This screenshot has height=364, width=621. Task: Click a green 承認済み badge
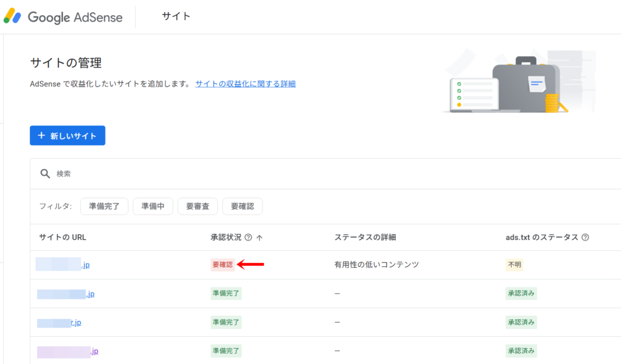point(521,293)
